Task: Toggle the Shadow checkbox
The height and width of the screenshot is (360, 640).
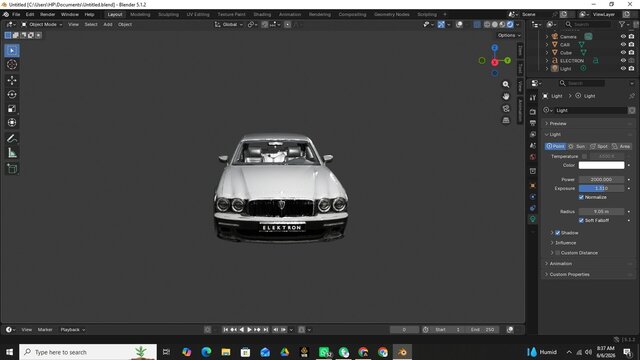Action: (x=558, y=233)
